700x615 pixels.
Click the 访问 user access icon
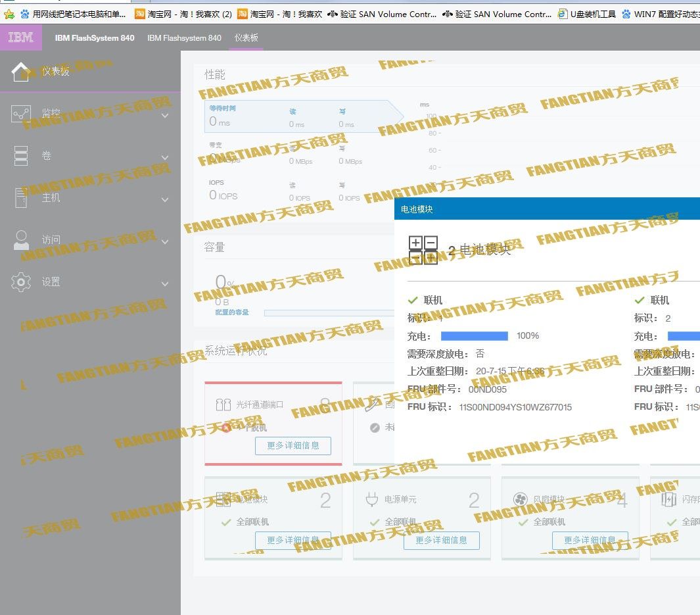click(21, 240)
